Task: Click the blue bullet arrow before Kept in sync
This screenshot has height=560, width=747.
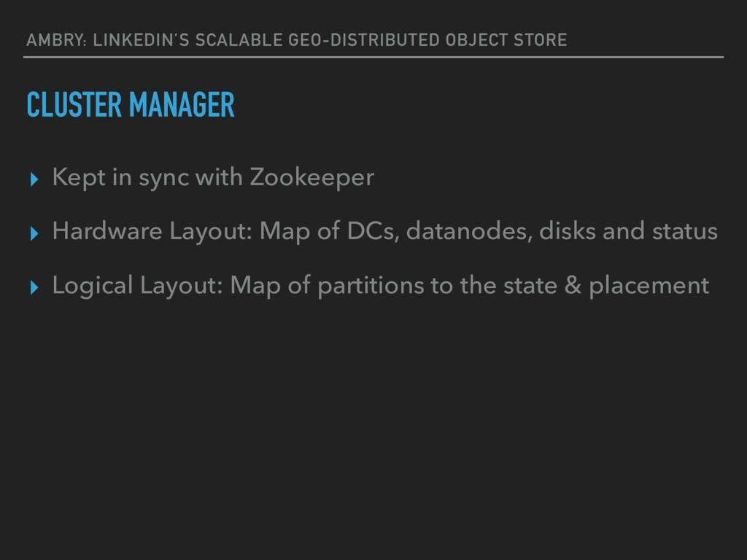Action: click(x=34, y=179)
